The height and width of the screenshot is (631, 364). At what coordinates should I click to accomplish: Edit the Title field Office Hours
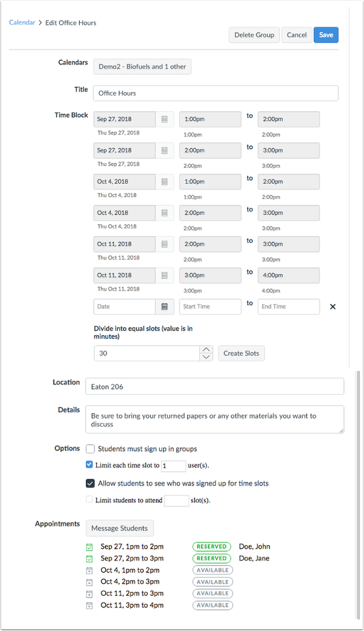[216, 93]
